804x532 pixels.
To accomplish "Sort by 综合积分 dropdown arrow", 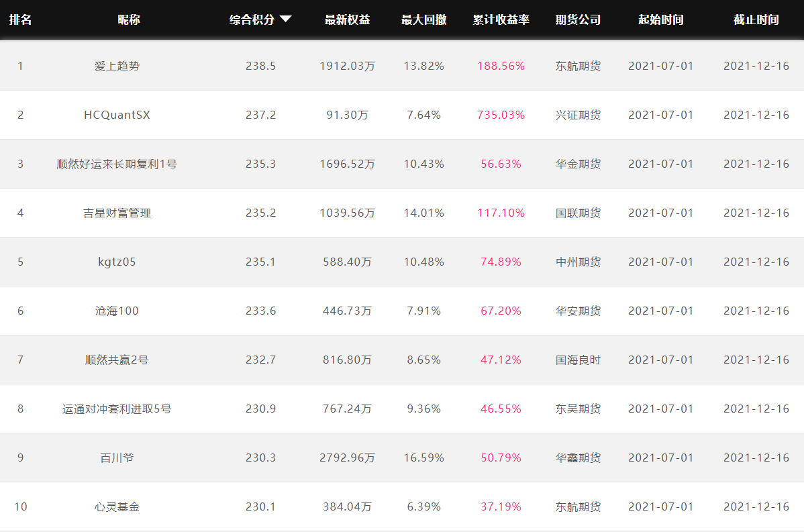I will tap(286, 19).
